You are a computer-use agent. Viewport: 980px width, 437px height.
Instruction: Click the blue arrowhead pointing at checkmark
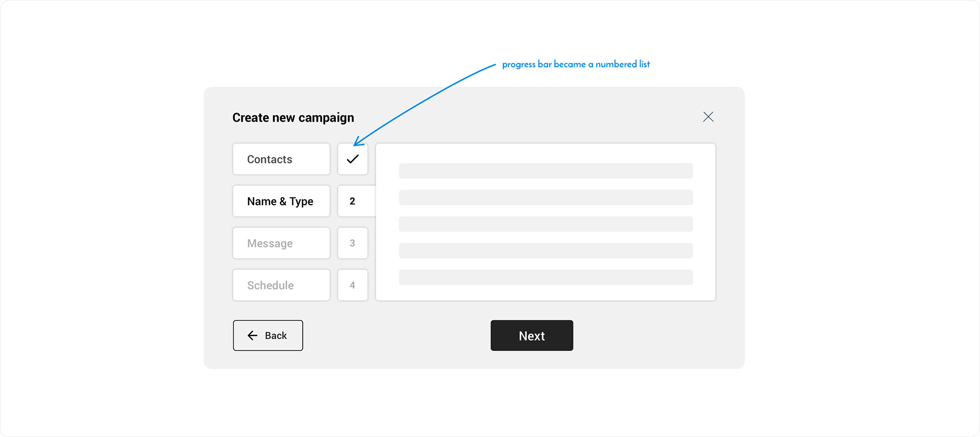(x=358, y=141)
